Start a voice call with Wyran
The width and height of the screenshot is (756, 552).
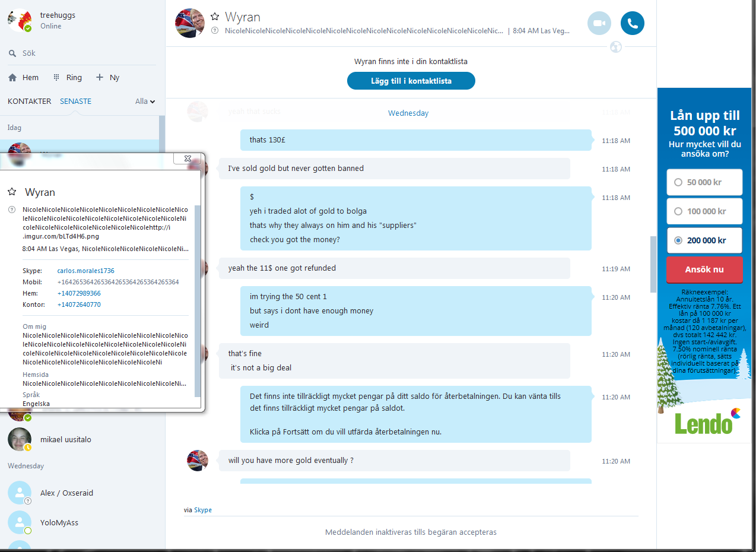[633, 23]
